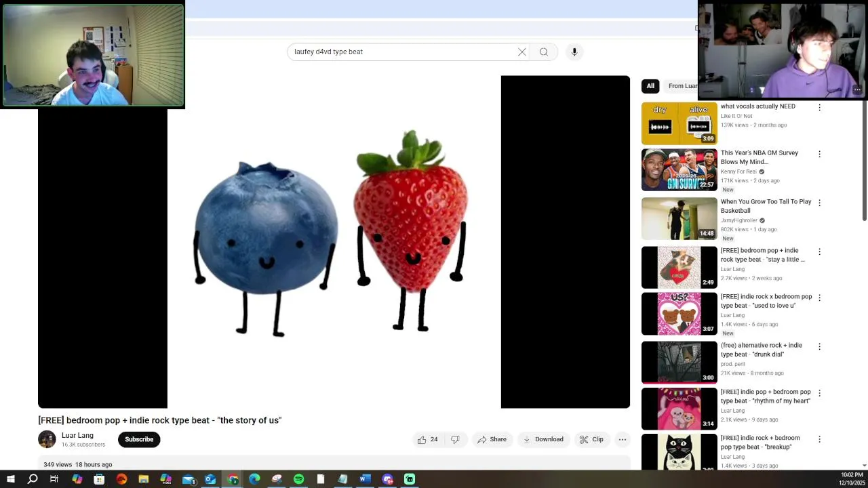Open options menu for NBA GM Survey video

click(819, 154)
